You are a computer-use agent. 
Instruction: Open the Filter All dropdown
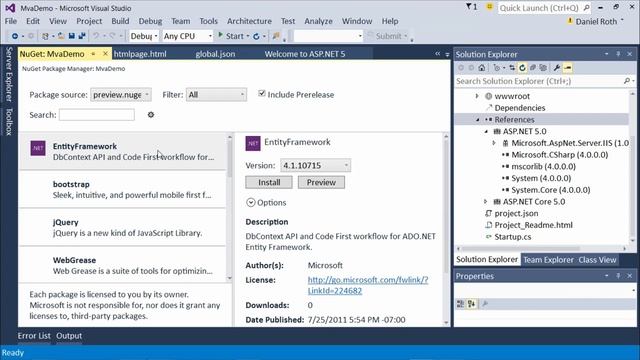[x=216, y=95]
